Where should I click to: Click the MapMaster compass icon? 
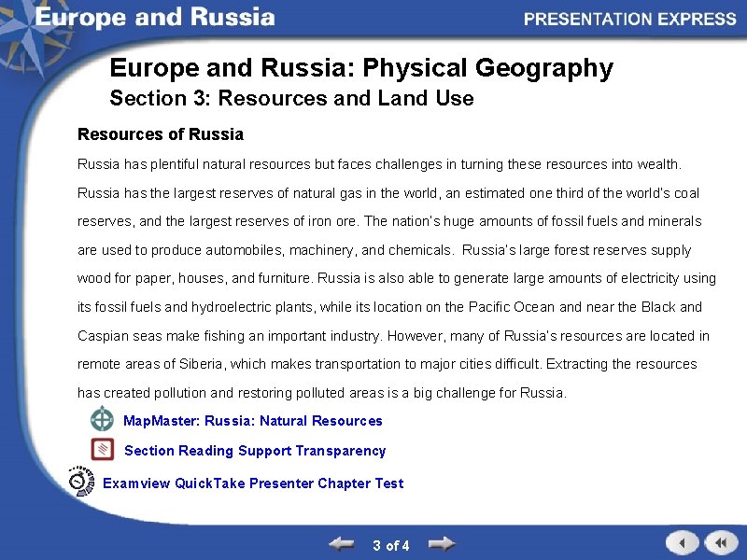pos(103,419)
